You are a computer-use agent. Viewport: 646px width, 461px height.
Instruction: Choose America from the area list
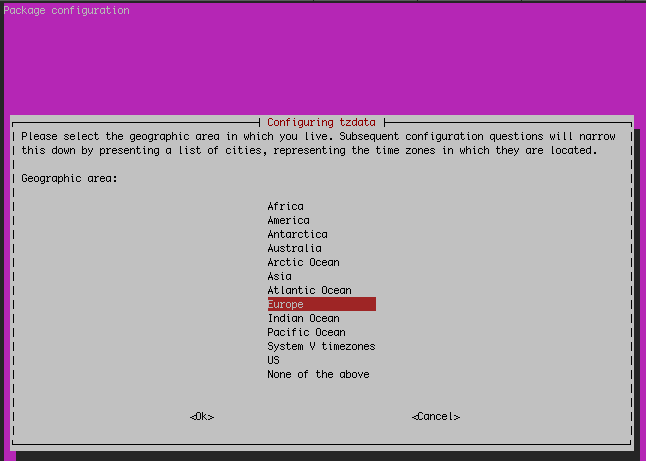click(x=288, y=220)
